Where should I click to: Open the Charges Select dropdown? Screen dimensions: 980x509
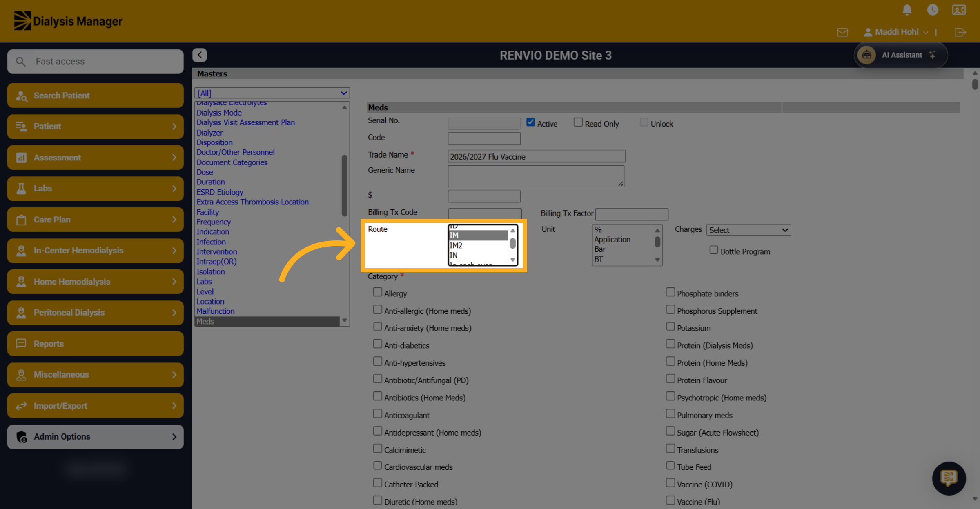pos(749,230)
